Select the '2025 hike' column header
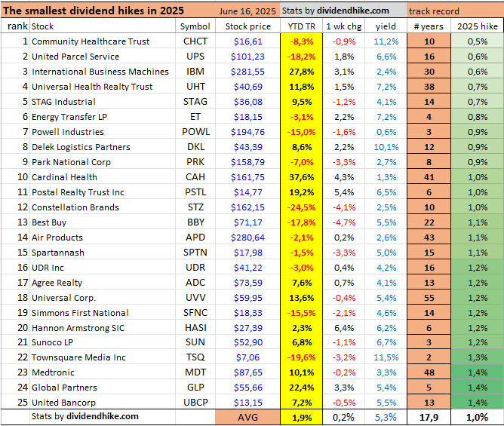The width and height of the screenshot is (504, 426). tap(478, 26)
